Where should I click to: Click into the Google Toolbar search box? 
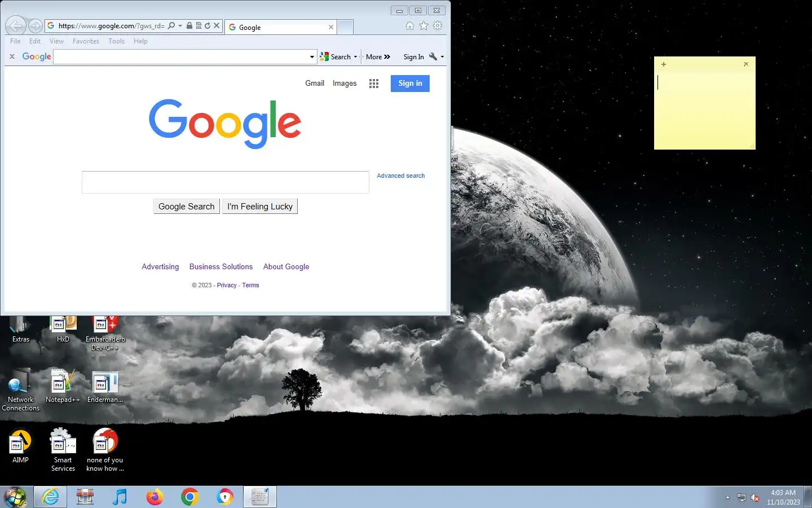(180, 56)
